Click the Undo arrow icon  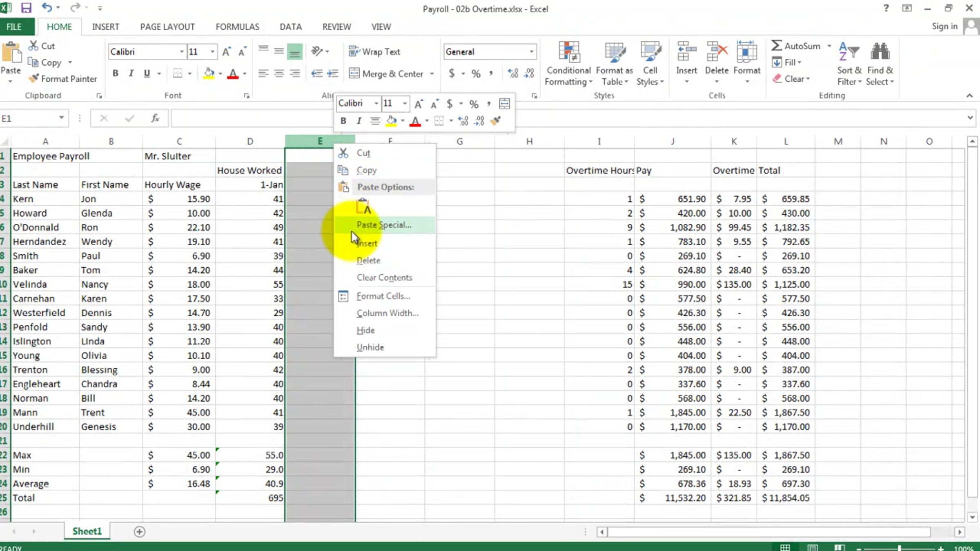coord(47,8)
